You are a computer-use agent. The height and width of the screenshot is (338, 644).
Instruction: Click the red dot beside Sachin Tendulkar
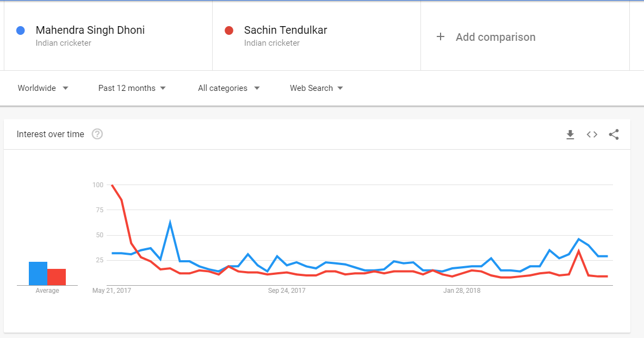tap(229, 30)
